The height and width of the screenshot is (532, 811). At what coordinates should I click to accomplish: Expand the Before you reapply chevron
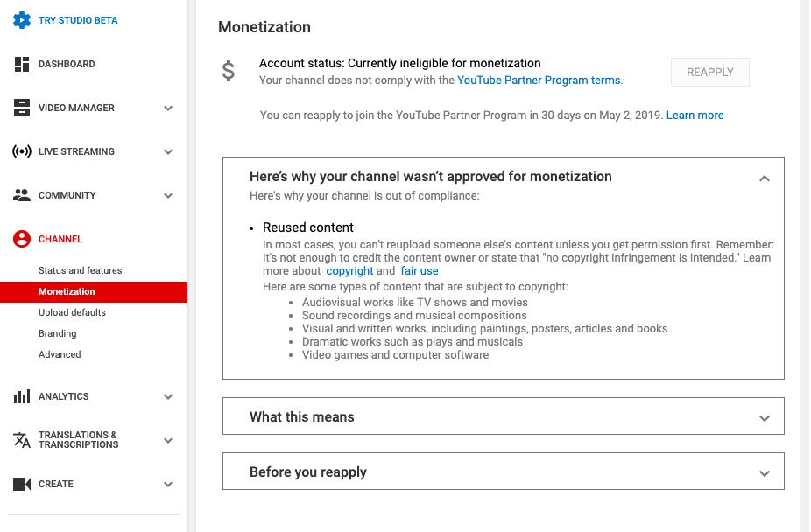(x=765, y=473)
